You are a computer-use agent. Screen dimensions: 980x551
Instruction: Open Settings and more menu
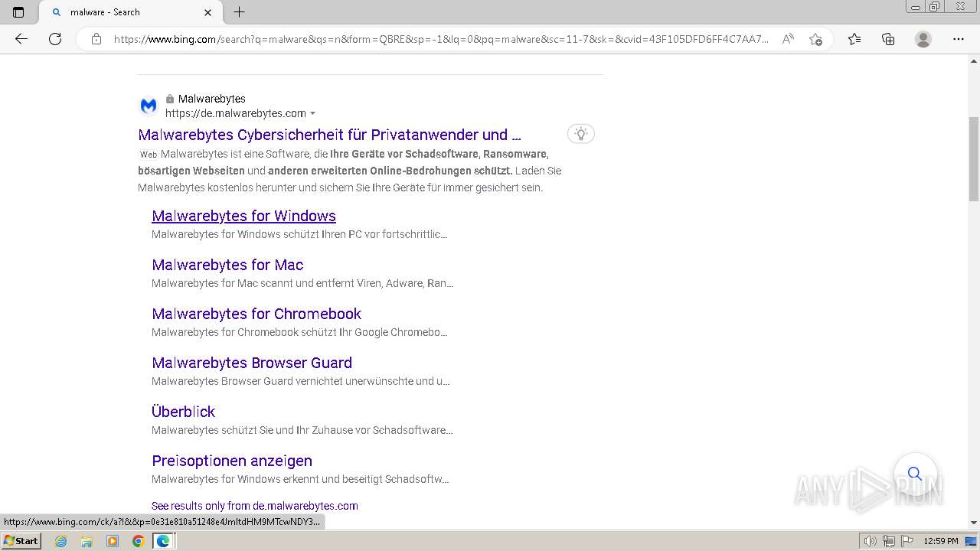click(959, 39)
